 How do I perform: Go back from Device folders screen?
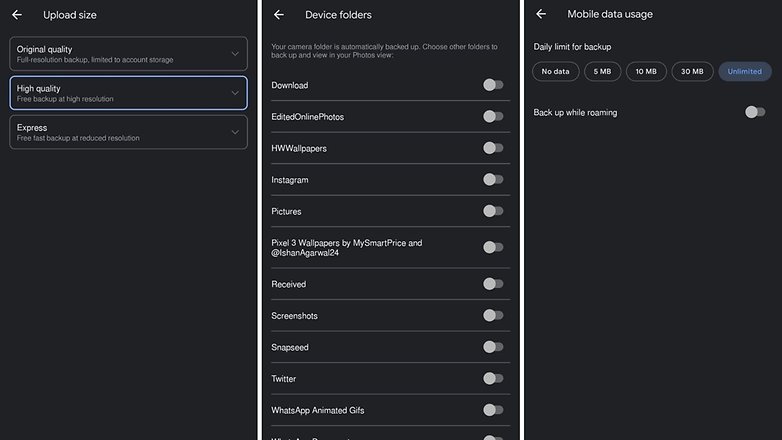pyautogui.click(x=279, y=15)
